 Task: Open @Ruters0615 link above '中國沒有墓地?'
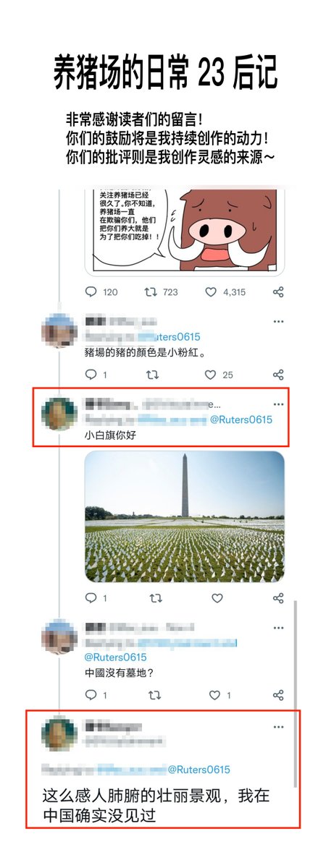click(x=116, y=658)
